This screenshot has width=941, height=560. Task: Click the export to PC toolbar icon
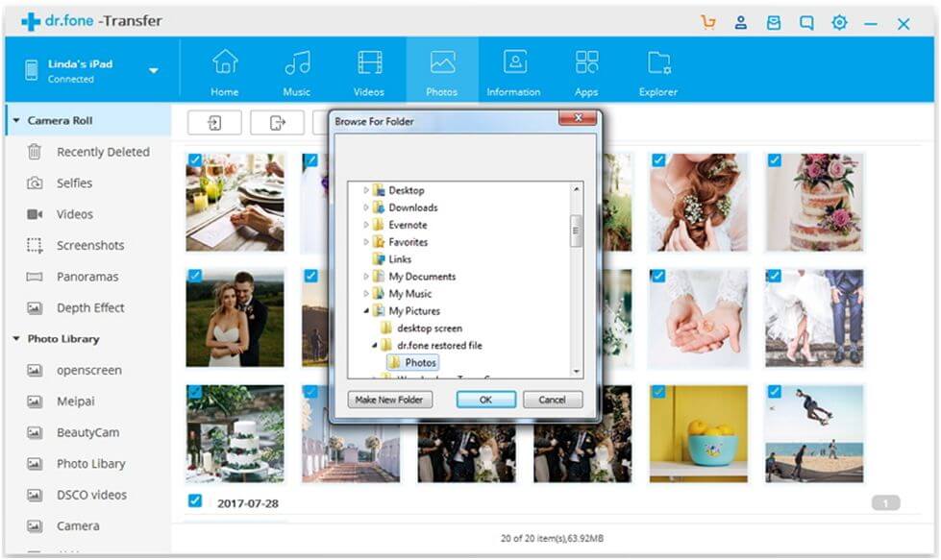point(277,123)
